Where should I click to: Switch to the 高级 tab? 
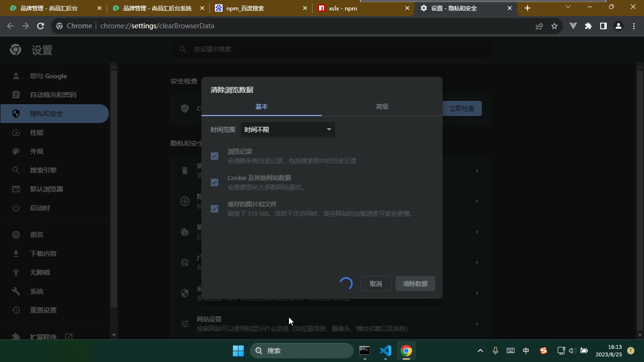click(x=382, y=107)
